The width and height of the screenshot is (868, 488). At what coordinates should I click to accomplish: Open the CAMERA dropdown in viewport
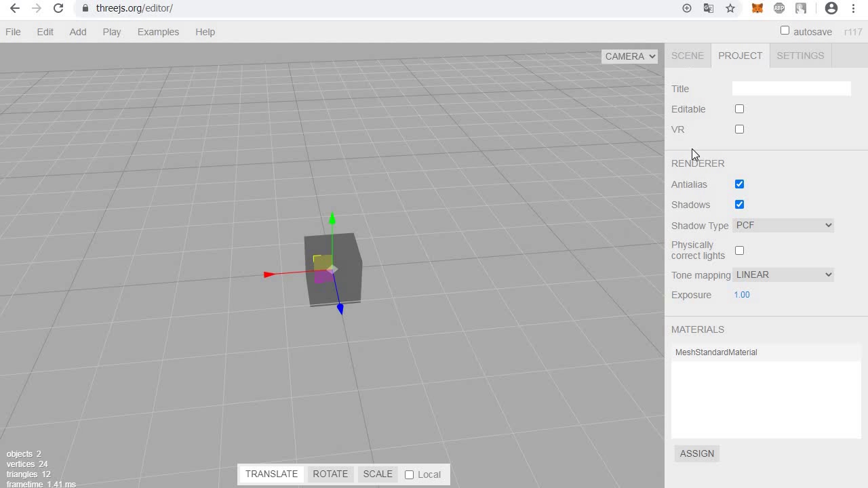click(x=629, y=56)
